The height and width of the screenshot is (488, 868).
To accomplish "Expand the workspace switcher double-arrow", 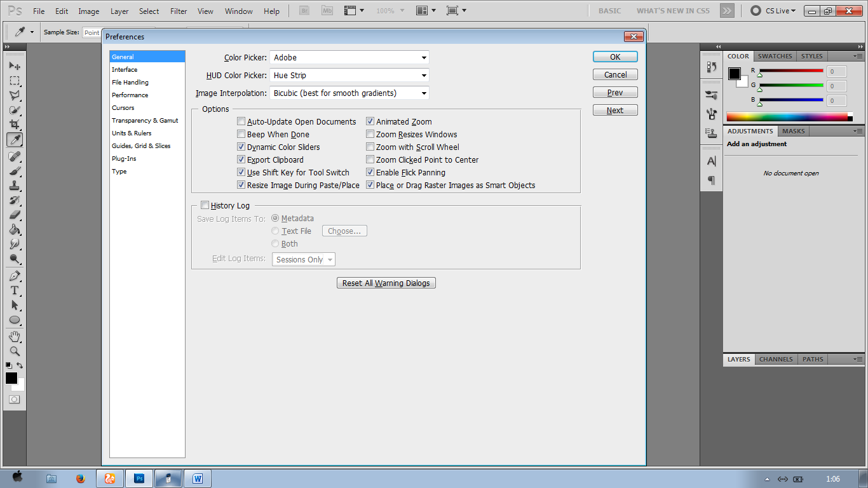I will (727, 11).
